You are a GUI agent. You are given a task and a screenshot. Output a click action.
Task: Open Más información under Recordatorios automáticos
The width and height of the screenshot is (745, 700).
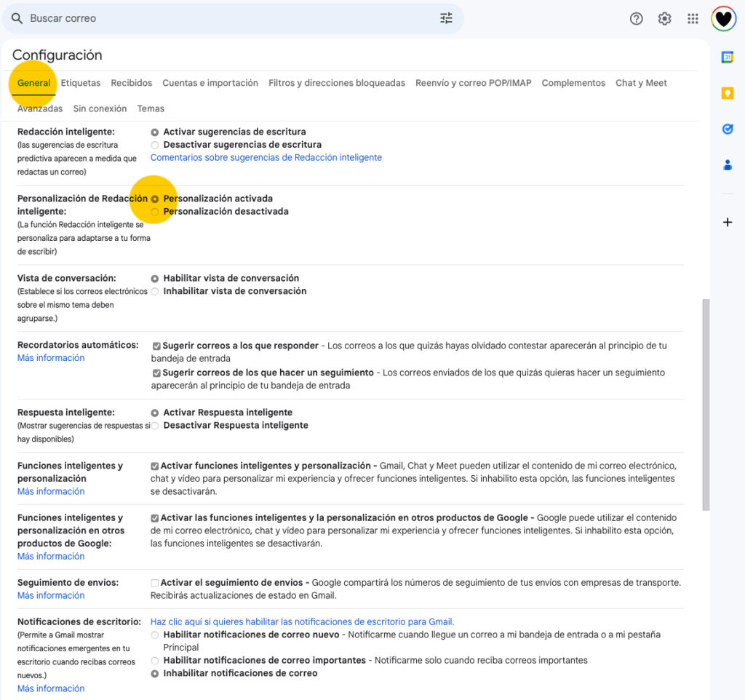pos(51,358)
